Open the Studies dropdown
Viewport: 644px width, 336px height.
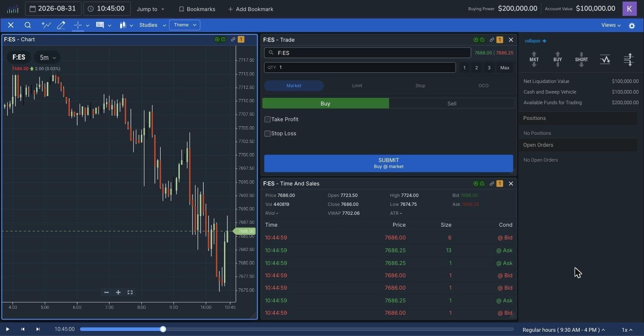[152, 25]
